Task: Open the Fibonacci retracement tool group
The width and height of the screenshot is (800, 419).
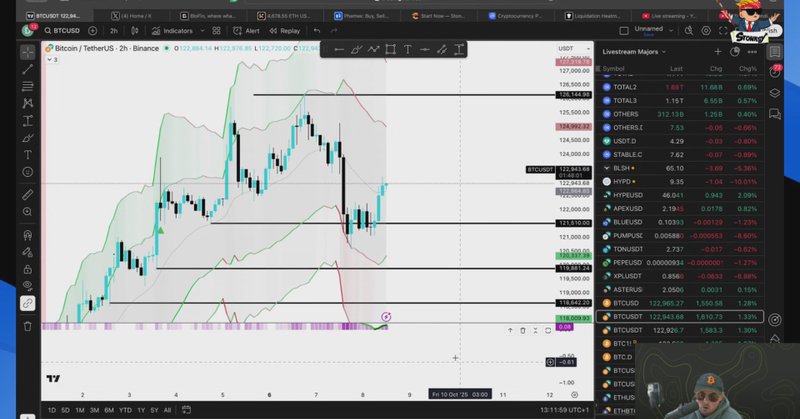Action: click(x=28, y=86)
